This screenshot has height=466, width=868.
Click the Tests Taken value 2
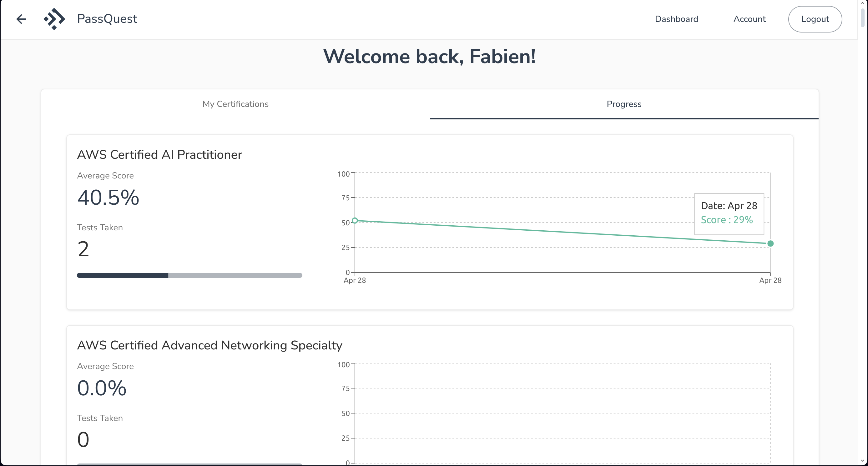coord(83,249)
